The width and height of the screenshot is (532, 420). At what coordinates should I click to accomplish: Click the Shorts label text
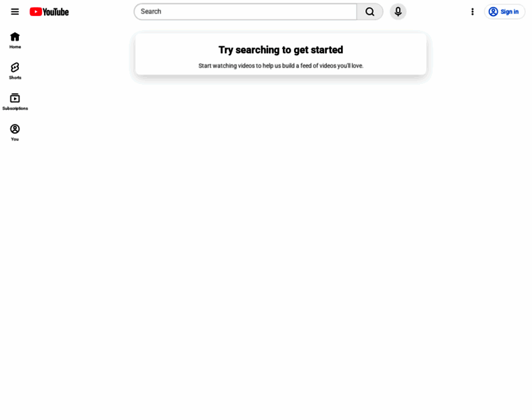(x=15, y=78)
